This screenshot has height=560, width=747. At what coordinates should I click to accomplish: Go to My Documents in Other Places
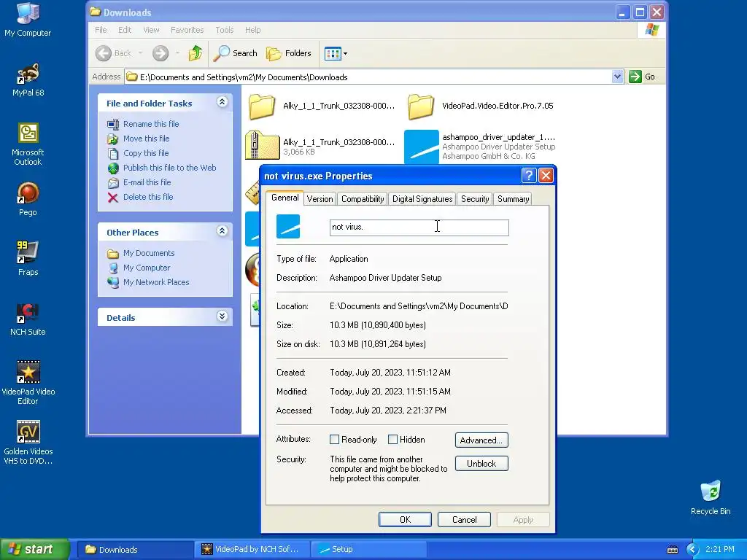point(149,253)
